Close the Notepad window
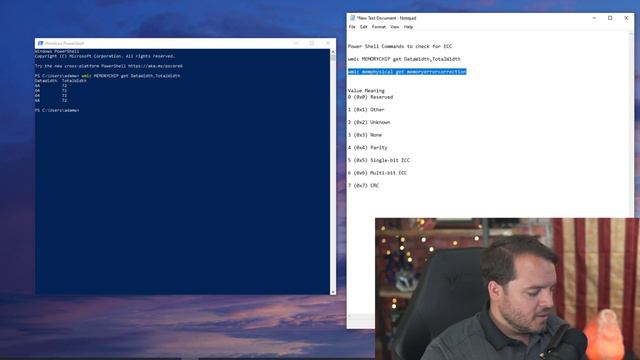This screenshot has height=360, width=640. 626,18
